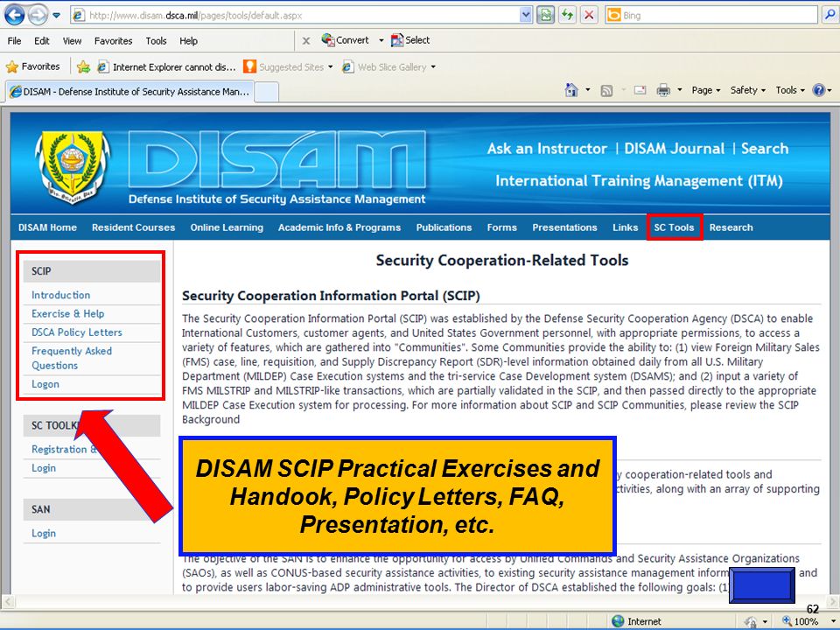Open 'Internet Explorer cannot dis...' favorite
The width and height of the screenshot is (840, 630).
click(x=166, y=67)
